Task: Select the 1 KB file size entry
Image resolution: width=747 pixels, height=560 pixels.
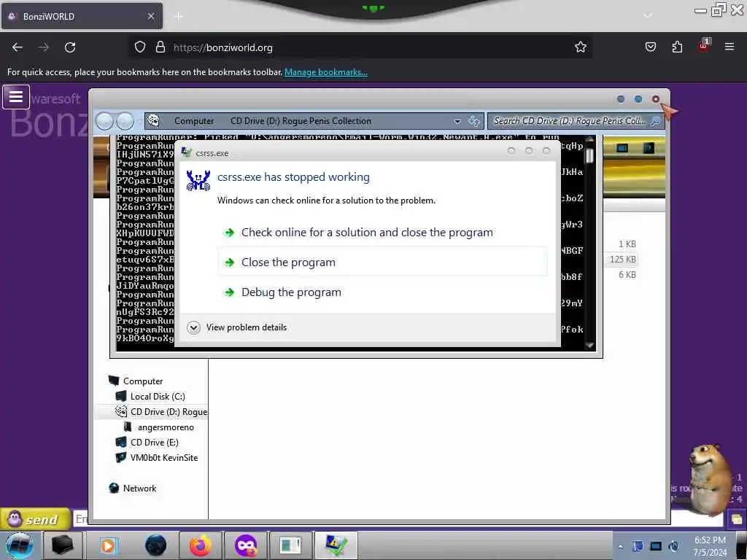Action: (x=627, y=244)
